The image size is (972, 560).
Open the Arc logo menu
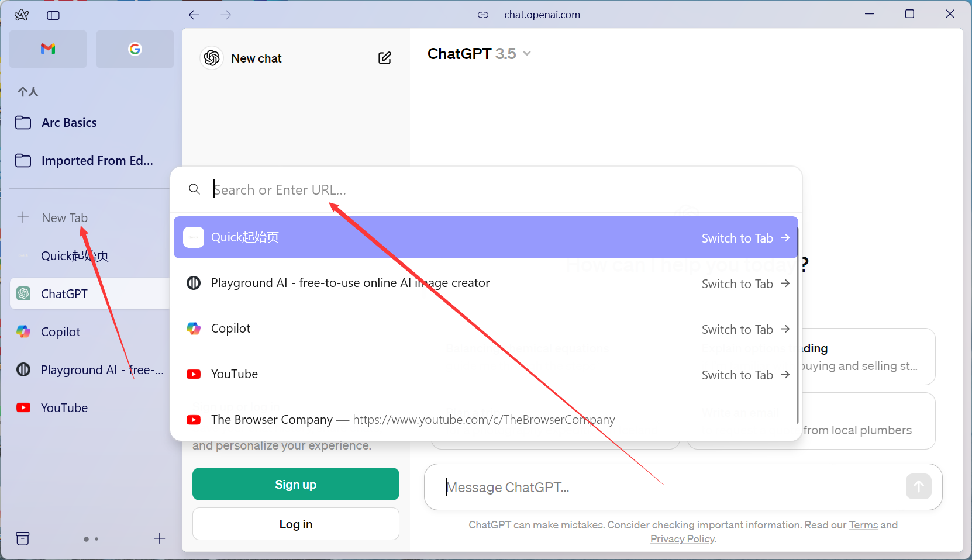tap(22, 15)
